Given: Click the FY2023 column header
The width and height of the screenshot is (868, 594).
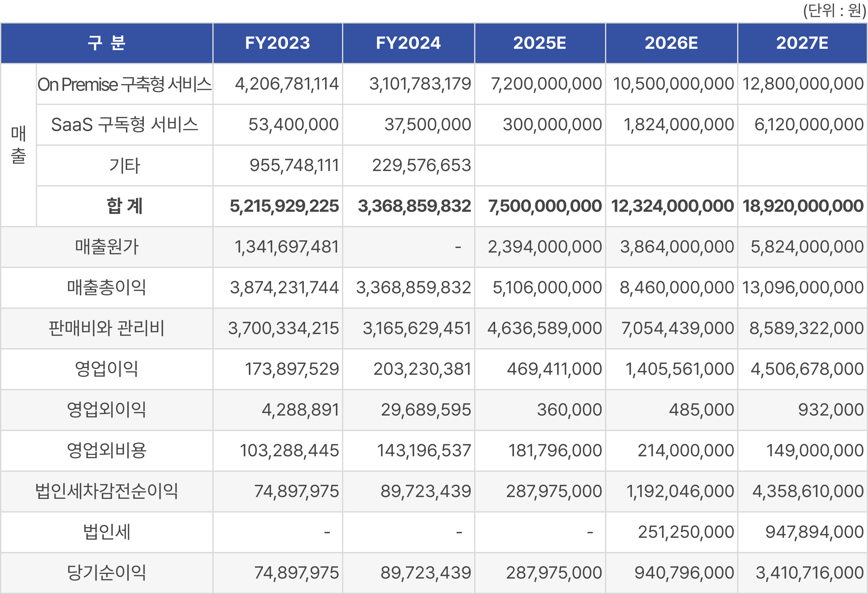Looking at the screenshot, I should [278, 43].
